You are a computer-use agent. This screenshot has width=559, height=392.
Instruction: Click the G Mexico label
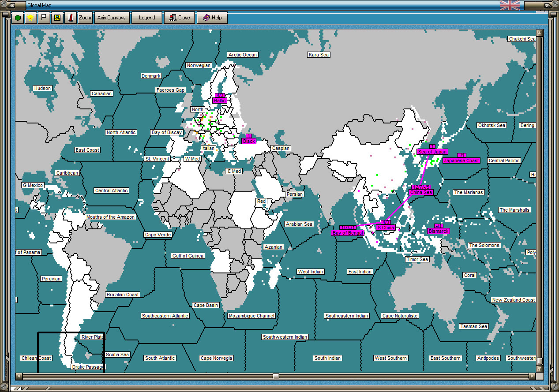[33, 185]
